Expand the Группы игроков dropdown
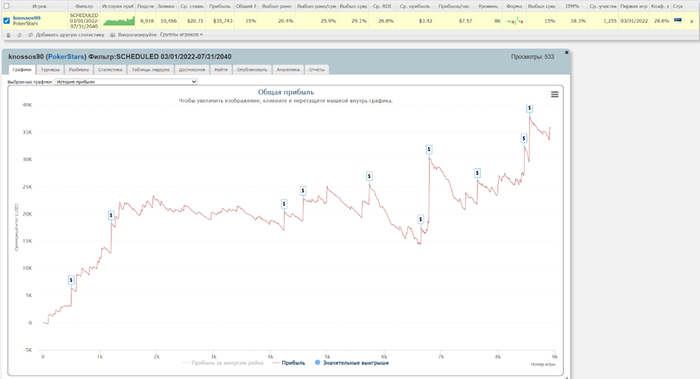The height and width of the screenshot is (379, 700). coord(181,34)
